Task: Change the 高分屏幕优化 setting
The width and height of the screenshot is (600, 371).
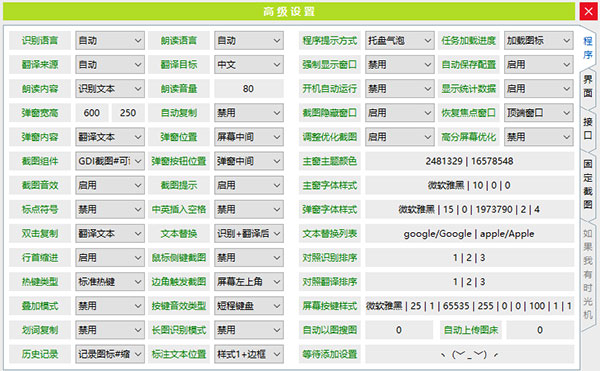Action: 538,137
